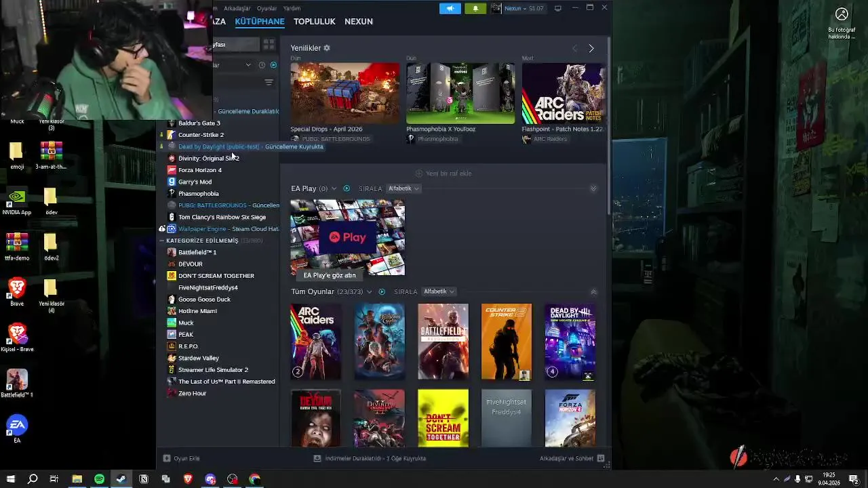868x488 pixels.
Task: Select Baldur's Gate 3 in library list
Action: 199,123
